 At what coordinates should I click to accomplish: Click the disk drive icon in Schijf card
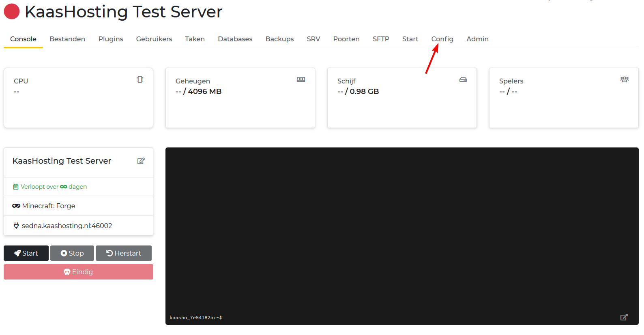[x=463, y=80]
